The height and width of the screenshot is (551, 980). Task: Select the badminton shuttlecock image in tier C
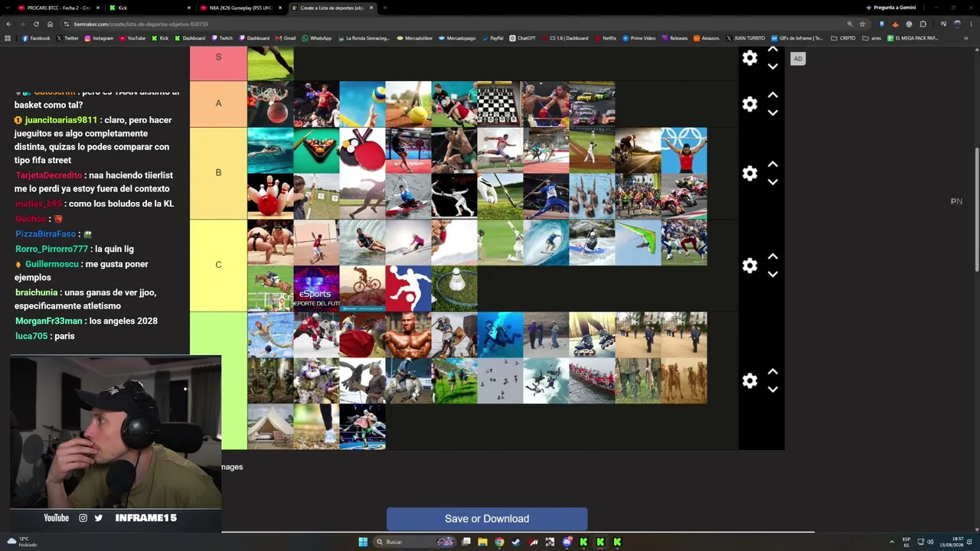[454, 288]
